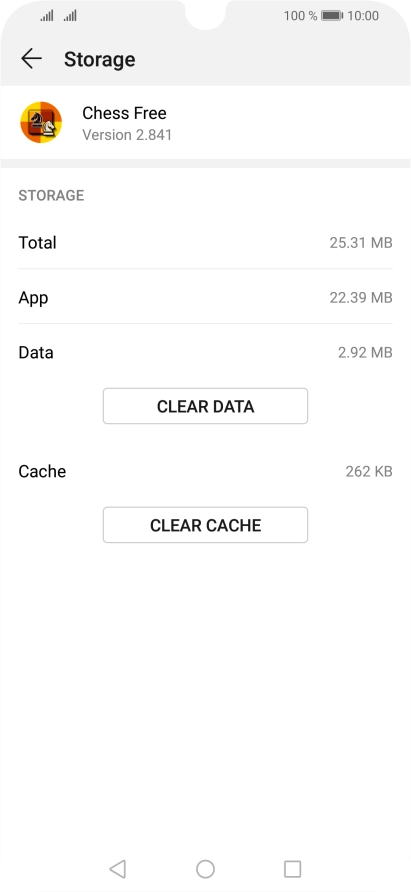
Task: Select the Total storage row
Action: 206,242
